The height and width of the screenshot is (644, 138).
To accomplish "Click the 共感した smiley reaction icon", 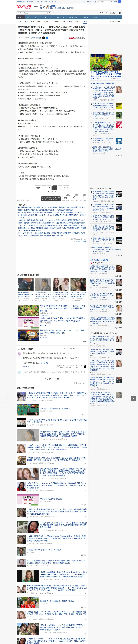I will point(57,367).
